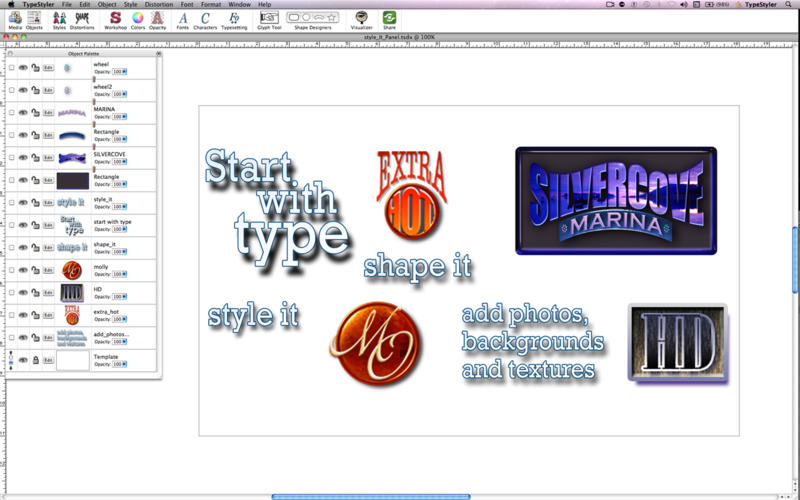Open opacity dropdown for HD layer

point(123,296)
